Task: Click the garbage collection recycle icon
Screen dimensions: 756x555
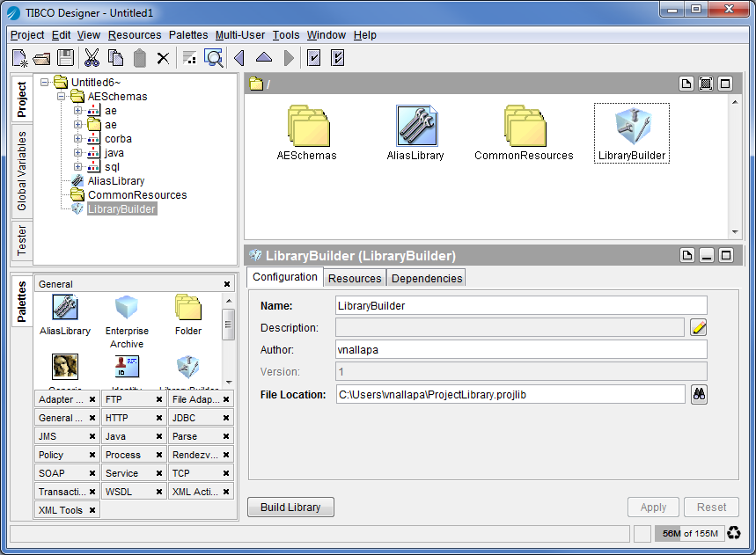Action: pos(734,533)
